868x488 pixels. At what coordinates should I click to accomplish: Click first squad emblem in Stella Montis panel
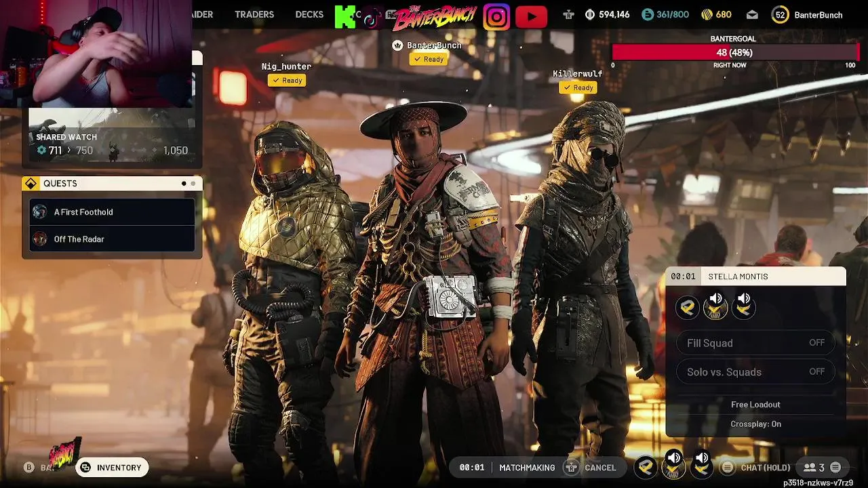pos(687,308)
